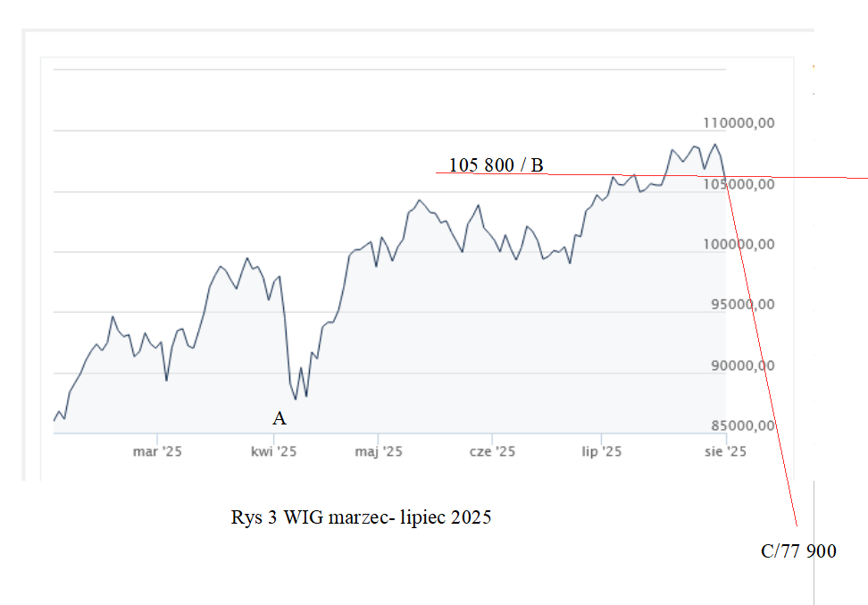Viewport: 868px width, 605px height.
Task: Click the 100000,00 price level label
Action: 739,245
